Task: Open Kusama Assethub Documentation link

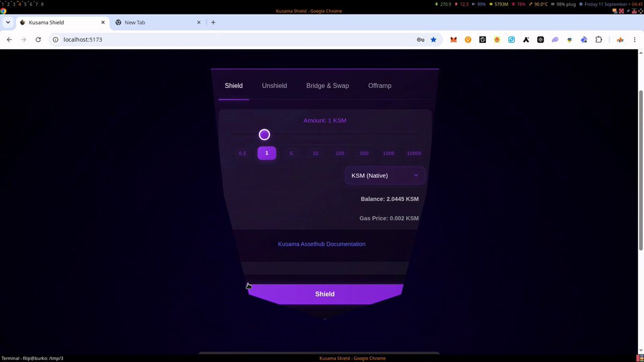Action: (x=321, y=244)
